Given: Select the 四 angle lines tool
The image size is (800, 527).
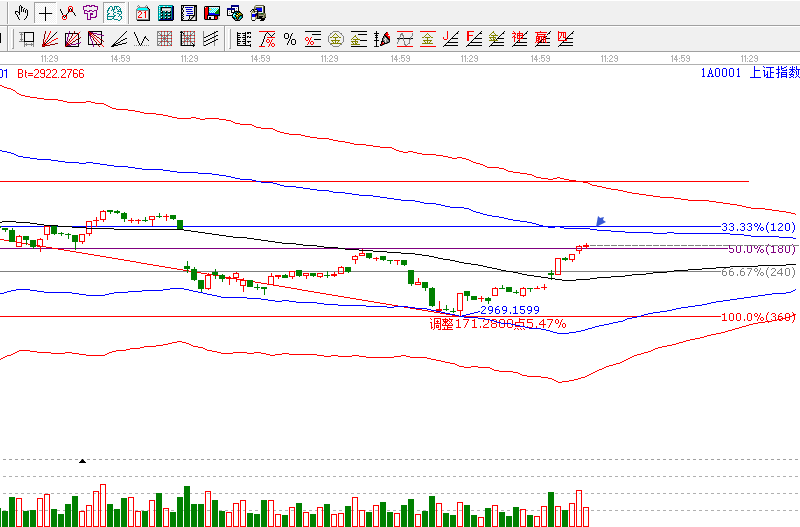Looking at the screenshot, I should click(x=565, y=39).
